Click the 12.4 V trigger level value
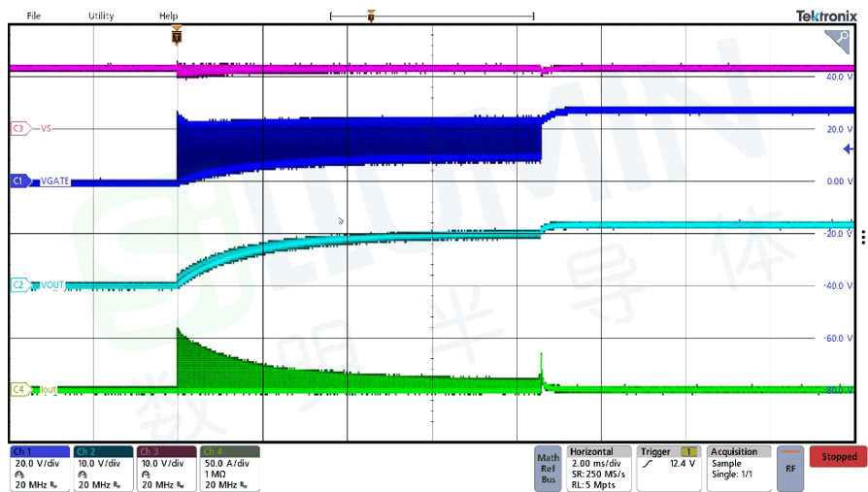The width and height of the screenshot is (868, 492). coord(683,463)
